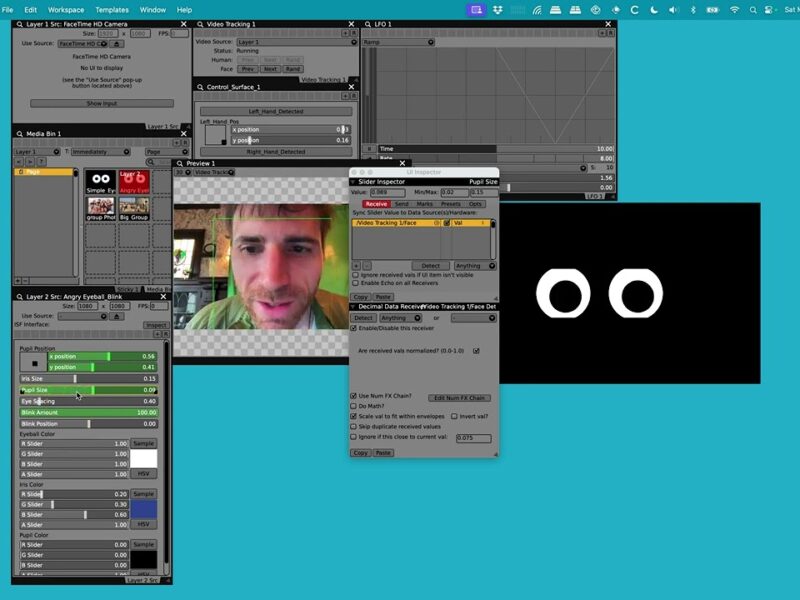Disable Use Num FX Chain checkbox
The width and height of the screenshot is (800, 600).
pos(354,397)
